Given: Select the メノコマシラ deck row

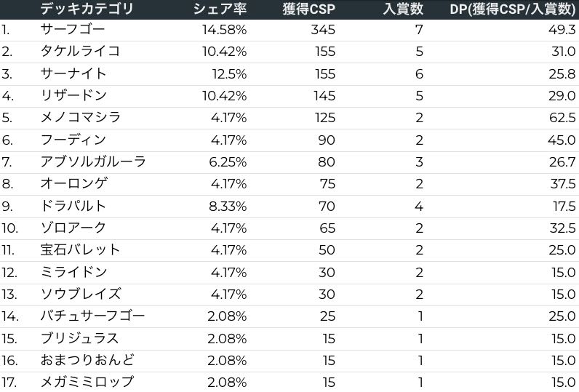Looking at the screenshot, I should [81, 118].
